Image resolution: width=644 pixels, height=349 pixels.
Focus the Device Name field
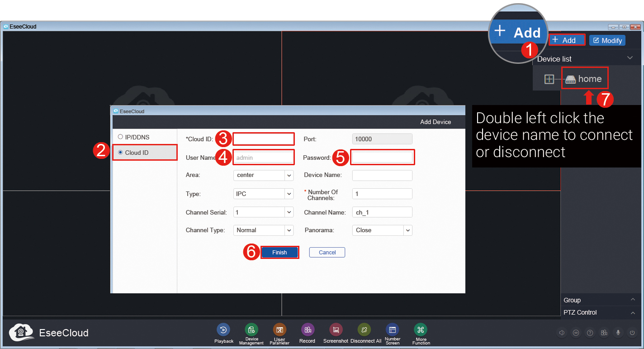coord(382,175)
